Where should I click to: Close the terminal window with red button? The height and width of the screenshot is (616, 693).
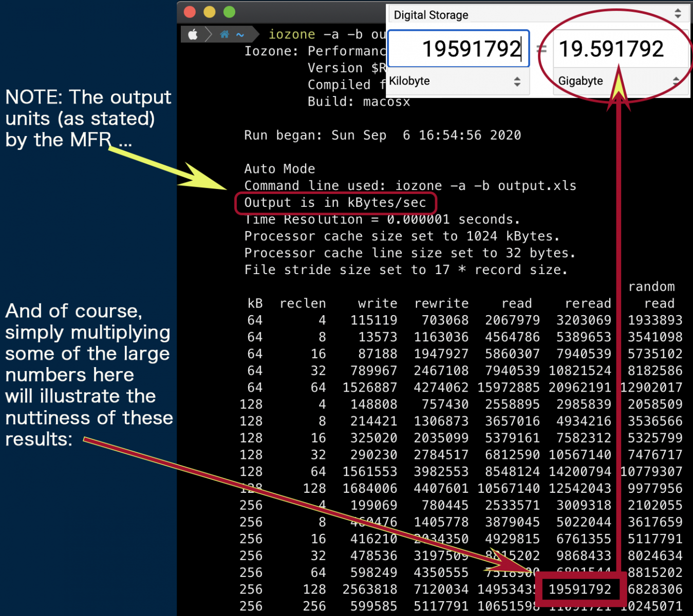click(190, 12)
